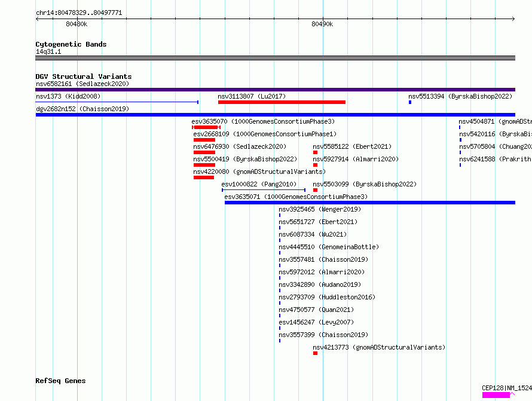Open nsv4213773 (gnomADStructuralVariants) label
532x401 pixels.
[x=379, y=347]
